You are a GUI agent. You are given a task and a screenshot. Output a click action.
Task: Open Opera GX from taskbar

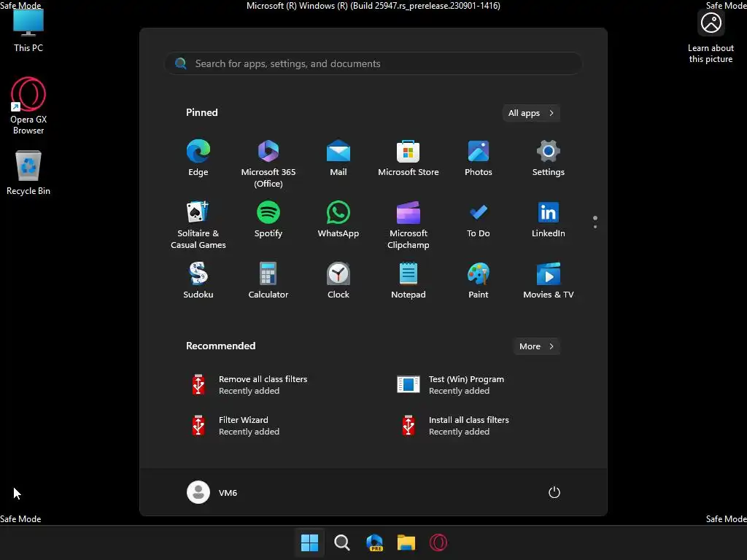(438, 542)
